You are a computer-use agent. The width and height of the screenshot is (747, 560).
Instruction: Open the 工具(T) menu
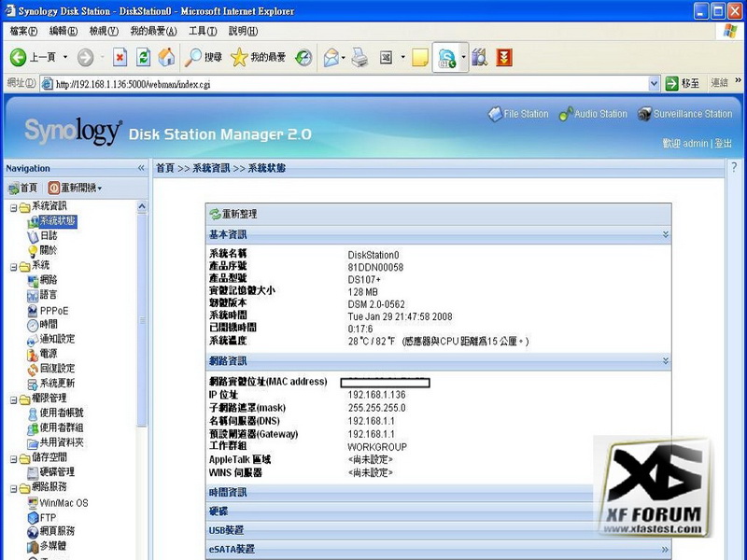tap(203, 32)
